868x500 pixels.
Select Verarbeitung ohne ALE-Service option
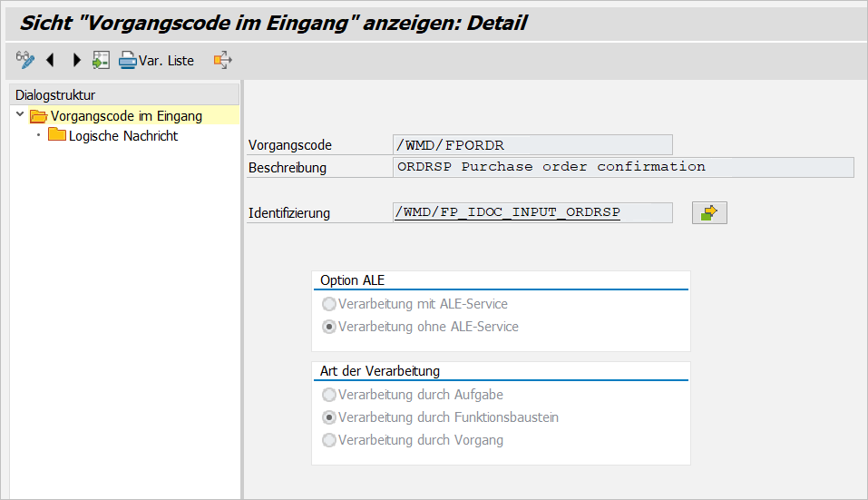(329, 327)
